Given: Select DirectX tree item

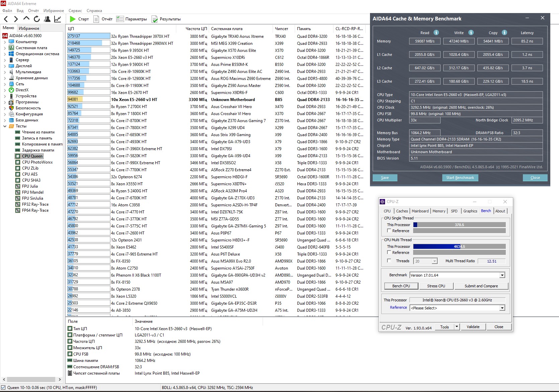Looking at the screenshot, I should click(x=22, y=90).
